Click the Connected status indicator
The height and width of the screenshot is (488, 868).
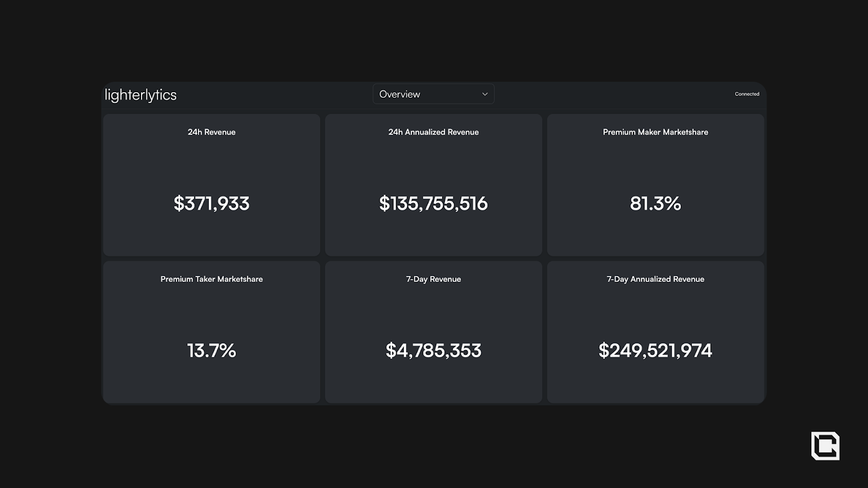tap(747, 94)
